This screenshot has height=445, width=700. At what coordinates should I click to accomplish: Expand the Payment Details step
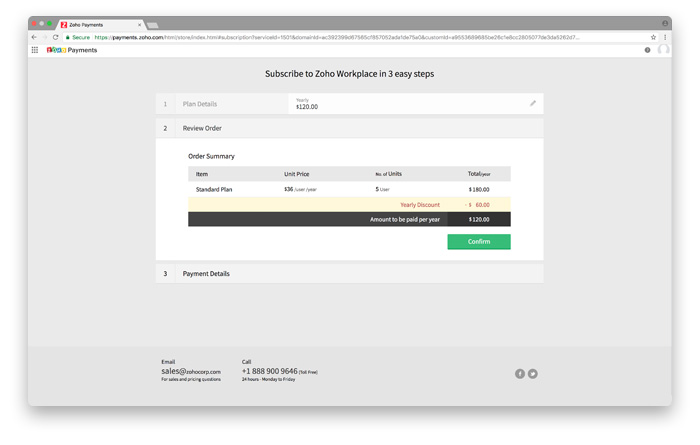pos(350,274)
